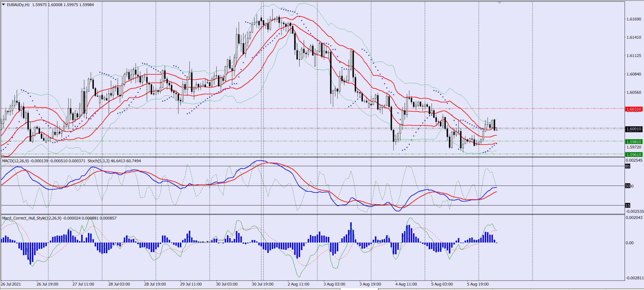This screenshot has width=644, height=290.
Task: Click the 0.00 zero level on Hull MACD scale
Action: (630, 243)
